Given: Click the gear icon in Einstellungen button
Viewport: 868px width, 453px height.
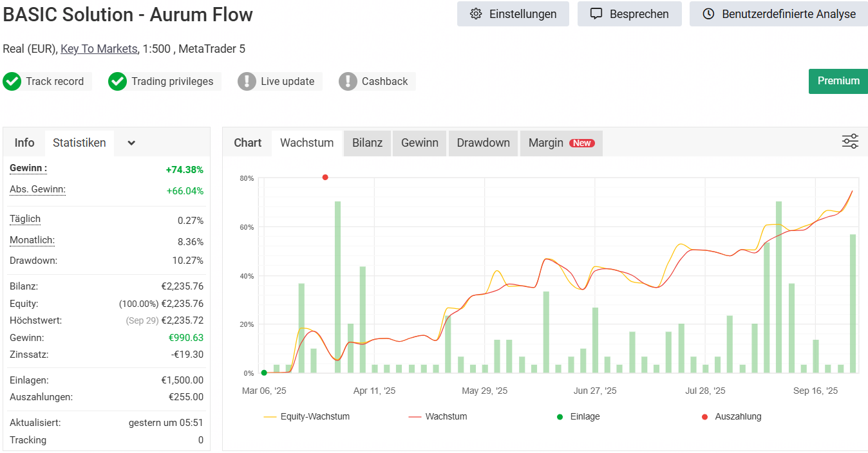Looking at the screenshot, I should [x=476, y=14].
